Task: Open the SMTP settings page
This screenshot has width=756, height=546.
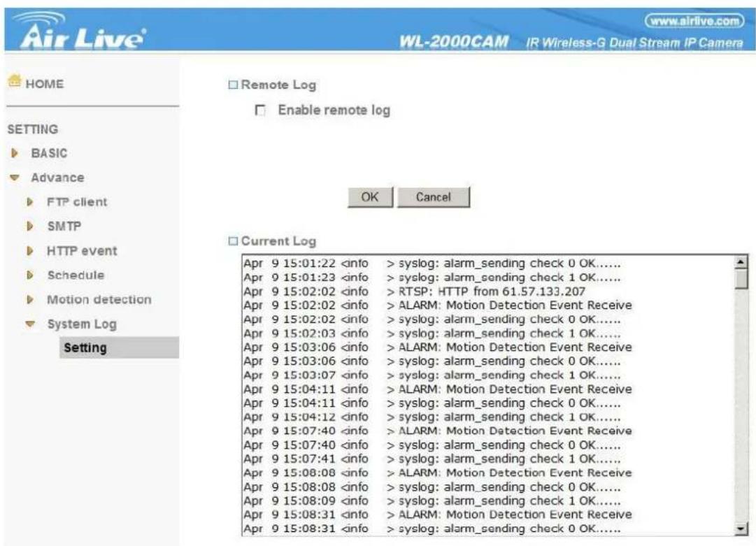Action: point(64,226)
